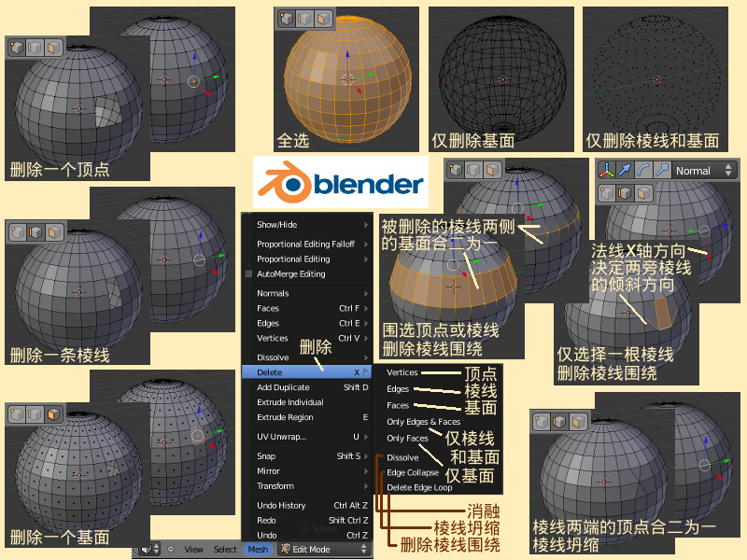Toggle face select in the 棱线坍缩 panel

tap(578, 422)
